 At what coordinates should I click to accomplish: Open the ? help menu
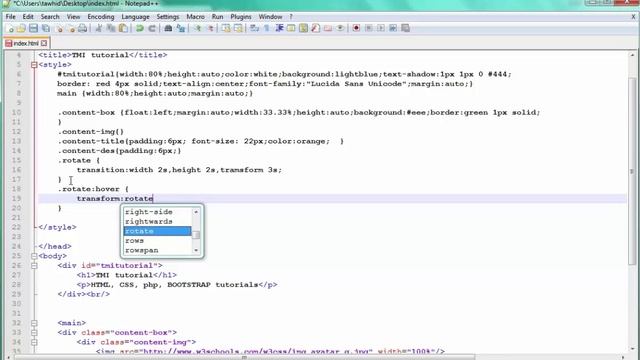point(291,17)
